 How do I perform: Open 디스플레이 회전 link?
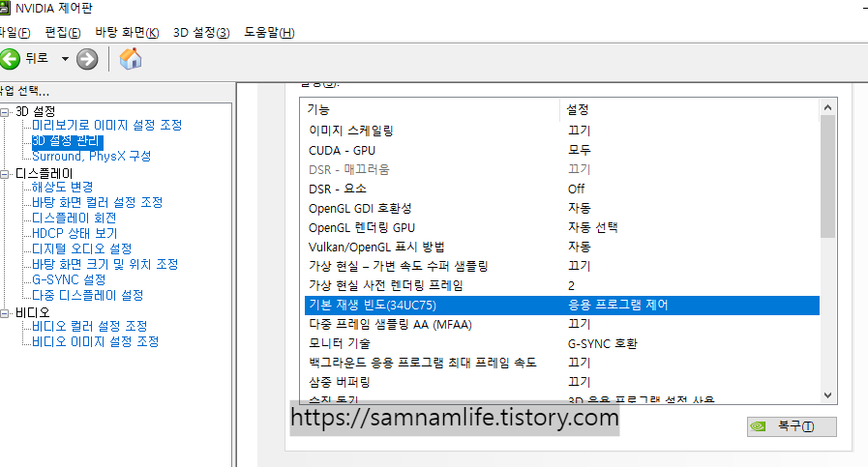(75, 218)
